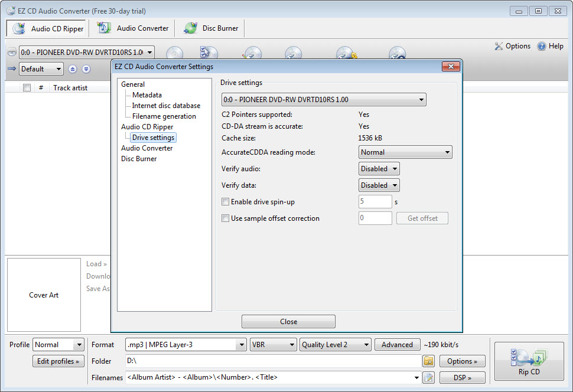Image resolution: width=573 pixels, height=392 pixels.
Task: Open the filename template editor icon
Action: 428,377
